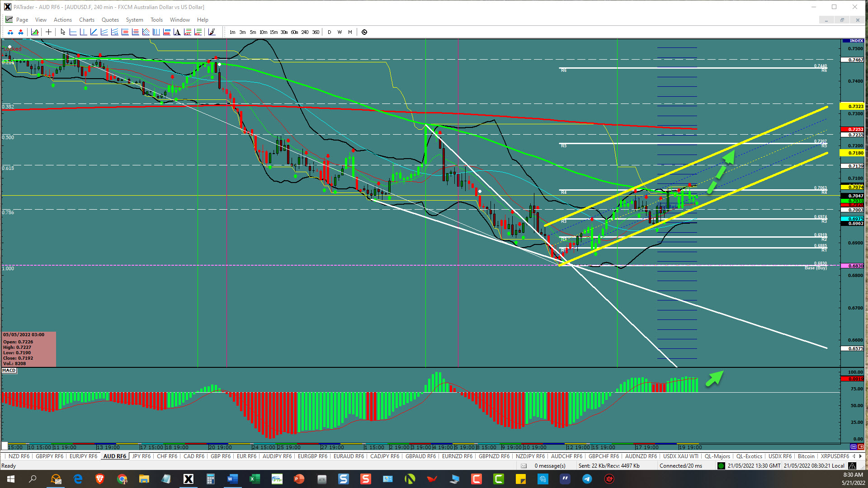Open Excel from the taskbar

tap(255, 479)
